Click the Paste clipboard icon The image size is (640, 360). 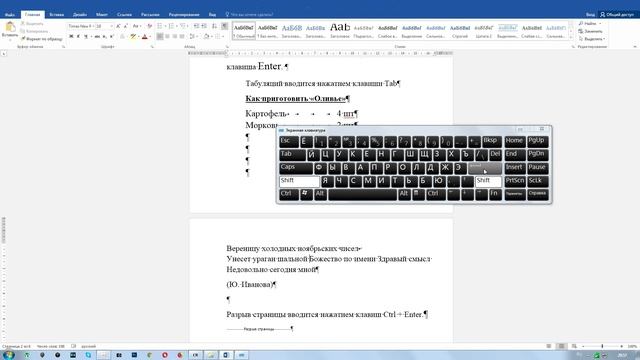(x=10, y=28)
